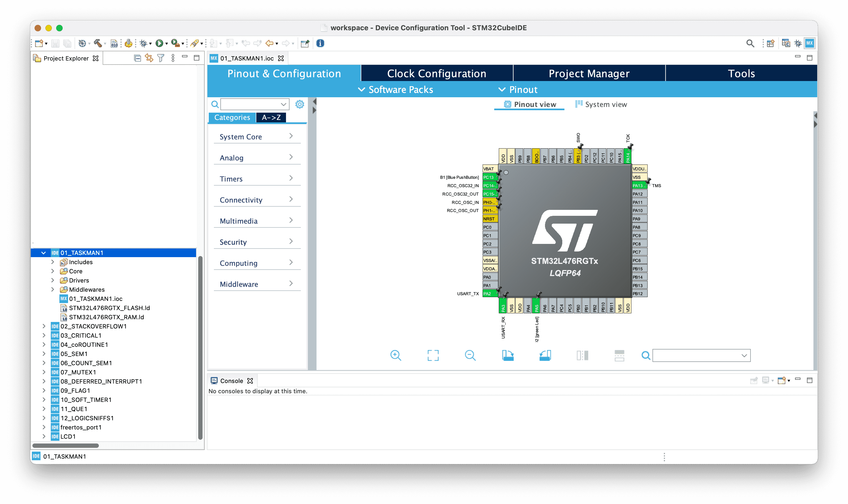Expand the Timers category

click(x=257, y=179)
